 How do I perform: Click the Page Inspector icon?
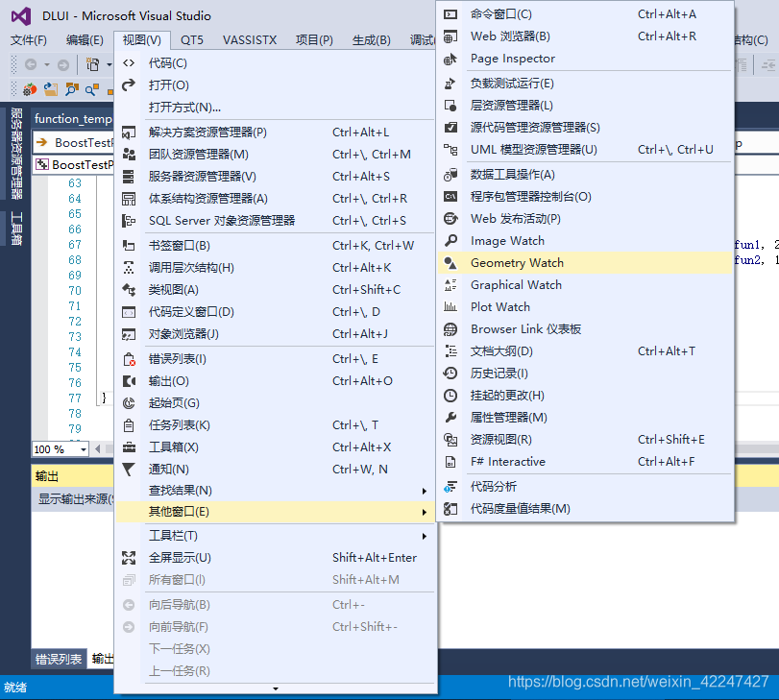tap(450, 59)
